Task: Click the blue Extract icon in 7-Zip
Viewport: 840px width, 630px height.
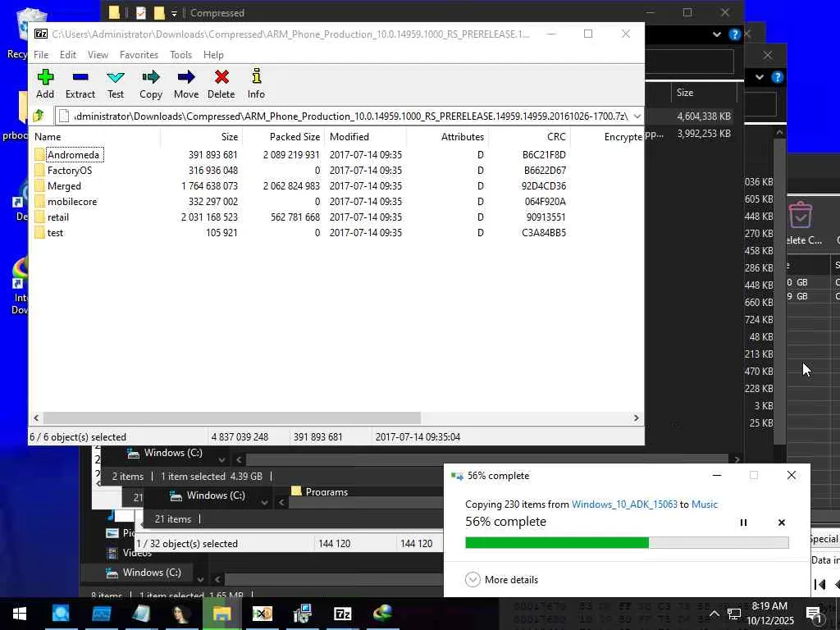Action: point(80,77)
